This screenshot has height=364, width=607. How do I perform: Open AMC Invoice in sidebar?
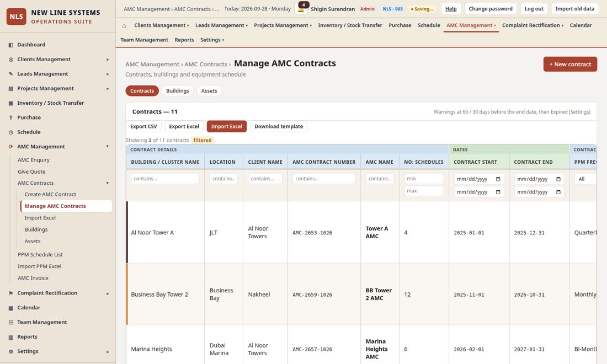(x=33, y=278)
